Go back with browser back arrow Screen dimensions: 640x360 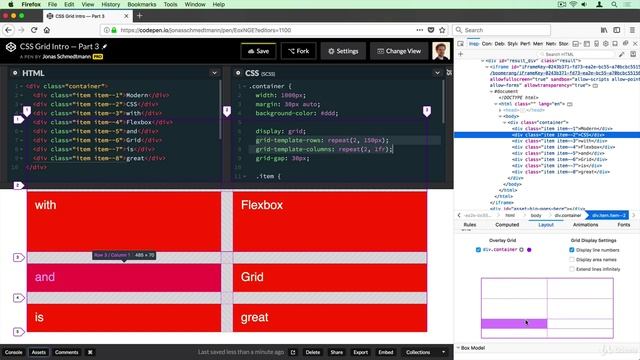coord(9,30)
